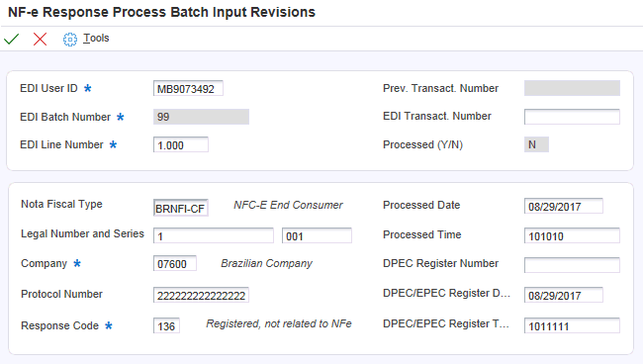Select the DPEC/EPEC Register Date field
643x364 pixels.
point(564,295)
